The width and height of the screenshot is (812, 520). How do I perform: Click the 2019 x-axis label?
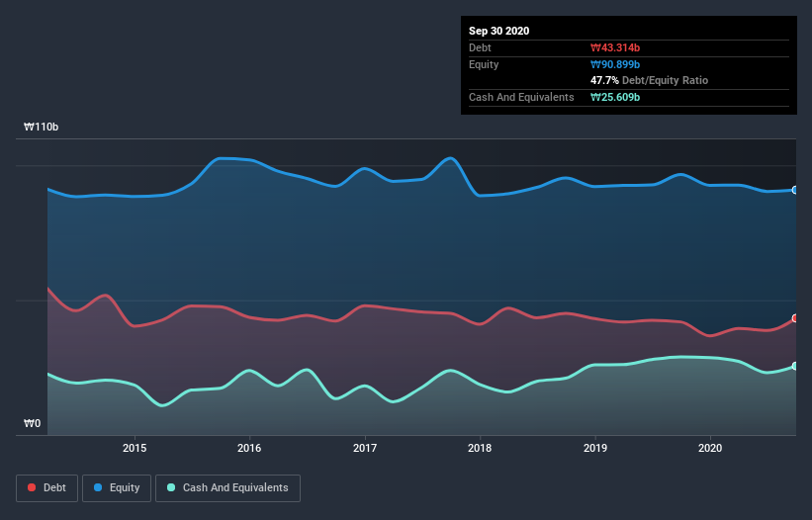pyautogui.click(x=595, y=448)
